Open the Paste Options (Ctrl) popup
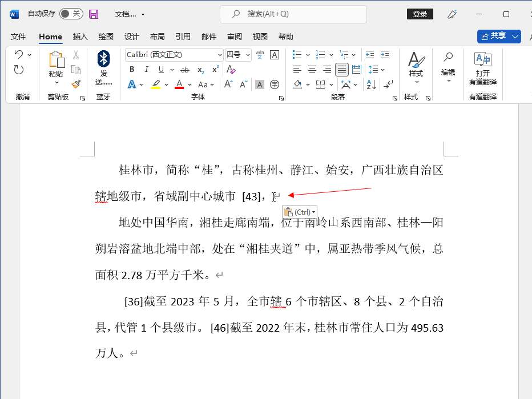Viewport: 532px width, 399px height. click(300, 212)
